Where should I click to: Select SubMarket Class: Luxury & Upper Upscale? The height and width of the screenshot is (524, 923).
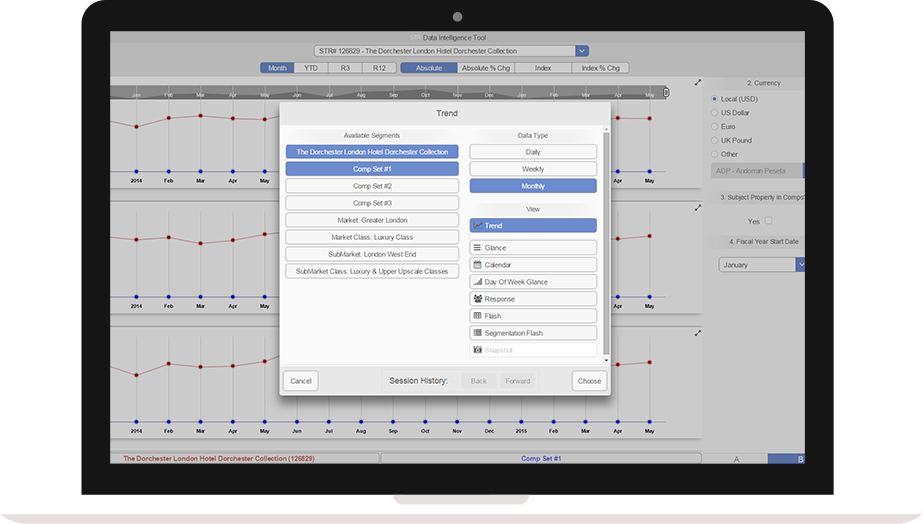[x=372, y=271]
